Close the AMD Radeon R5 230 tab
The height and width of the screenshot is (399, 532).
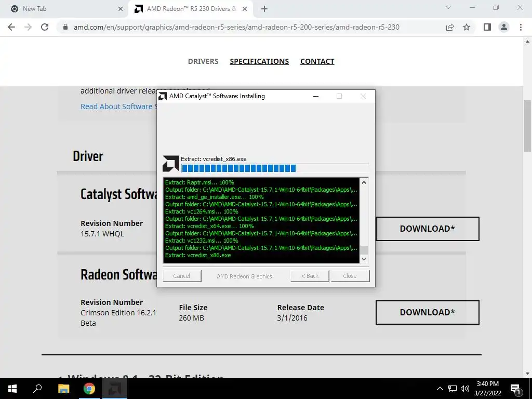pos(245,9)
